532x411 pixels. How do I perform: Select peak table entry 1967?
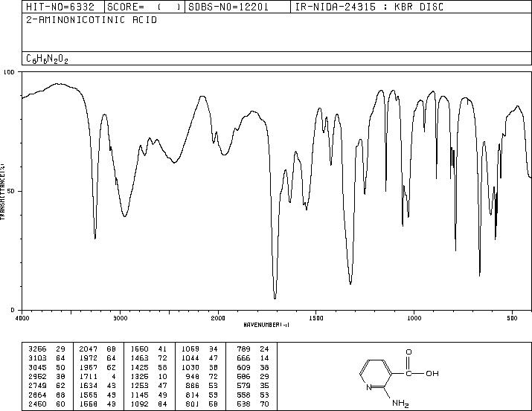tap(89, 368)
